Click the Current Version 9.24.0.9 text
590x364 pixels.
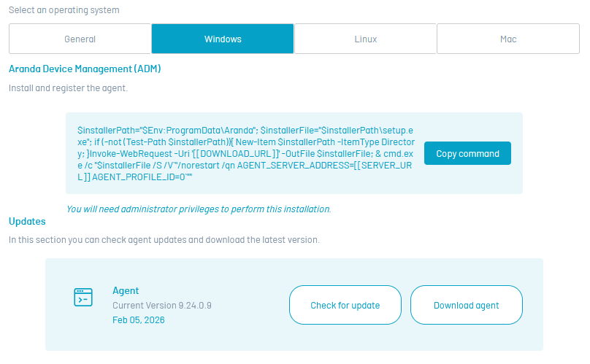(161, 305)
